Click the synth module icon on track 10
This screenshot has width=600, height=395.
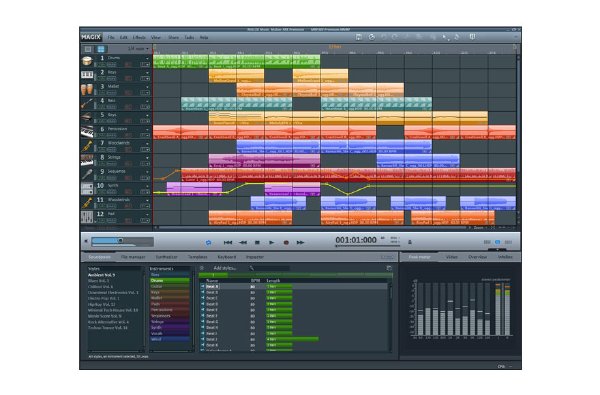[87, 189]
